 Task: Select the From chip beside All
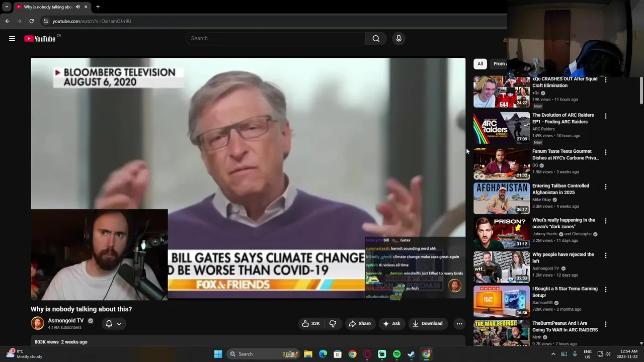point(499,64)
